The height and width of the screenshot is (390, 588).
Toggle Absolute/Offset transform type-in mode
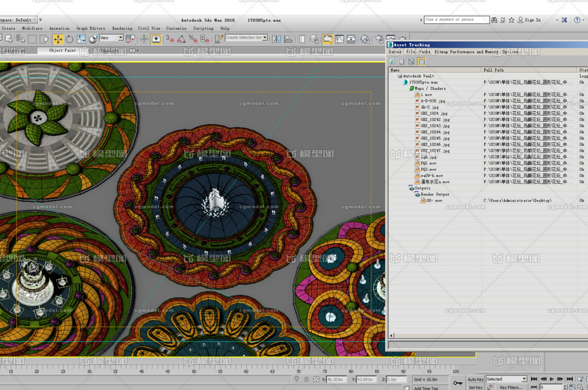pos(316,379)
